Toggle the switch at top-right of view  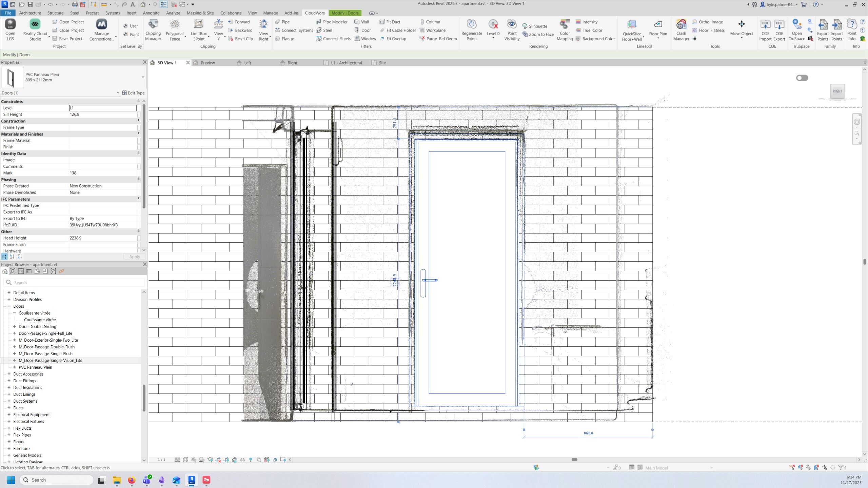[x=802, y=78]
